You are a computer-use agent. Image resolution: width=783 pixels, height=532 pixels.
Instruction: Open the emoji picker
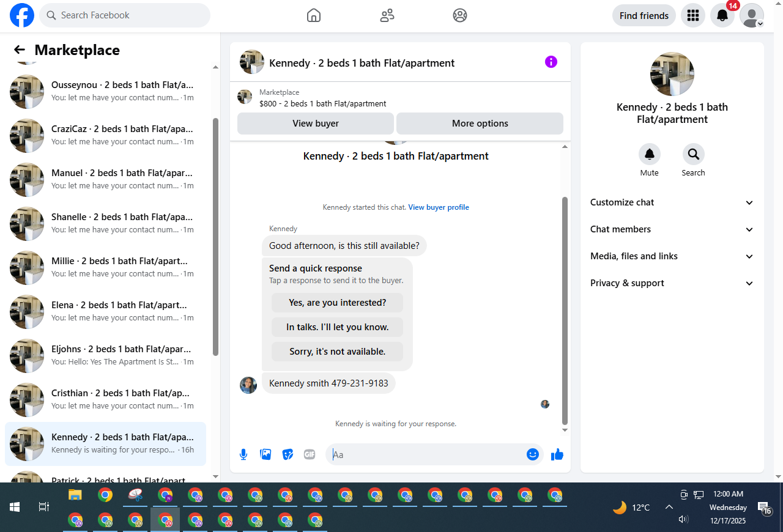coord(533,454)
